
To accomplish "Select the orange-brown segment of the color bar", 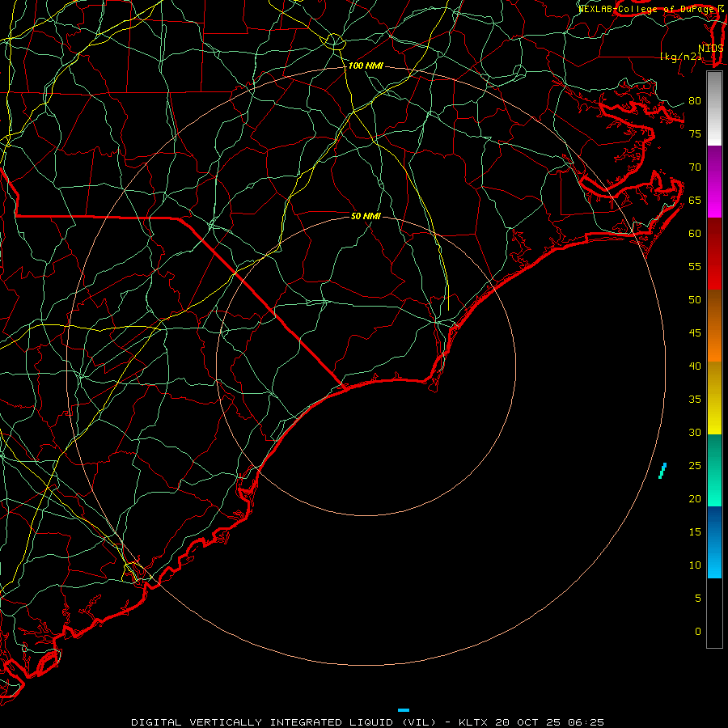I will [x=714, y=325].
